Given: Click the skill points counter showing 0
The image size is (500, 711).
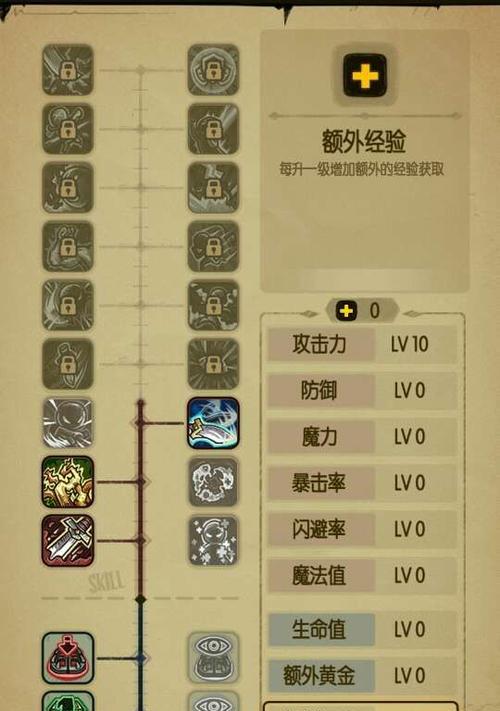Looking at the screenshot, I should [x=362, y=311].
